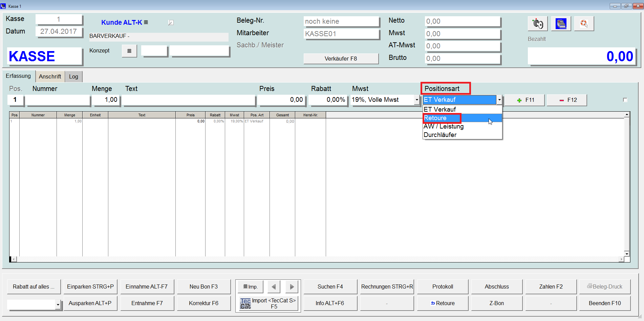Add position with plus F11 button
The height and width of the screenshot is (321, 644).
click(x=524, y=100)
